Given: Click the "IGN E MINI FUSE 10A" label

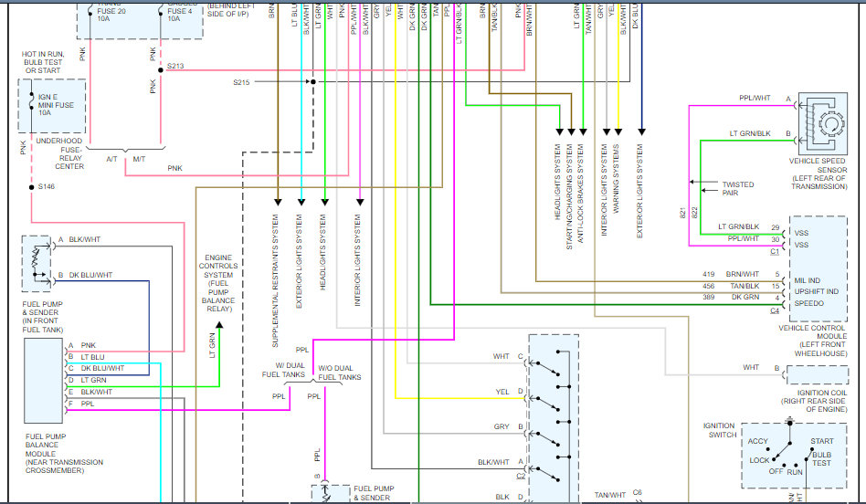Looking at the screenshot, I should 56,104.
